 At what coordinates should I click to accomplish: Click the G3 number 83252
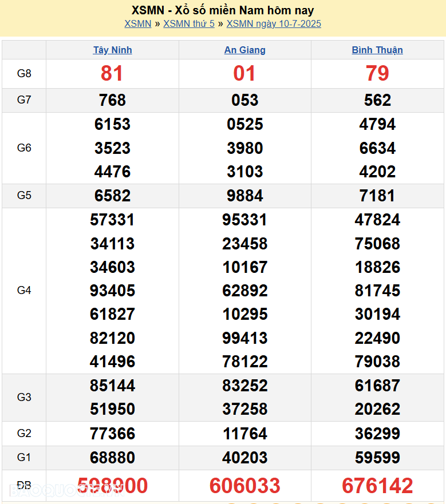pos(244,386)
